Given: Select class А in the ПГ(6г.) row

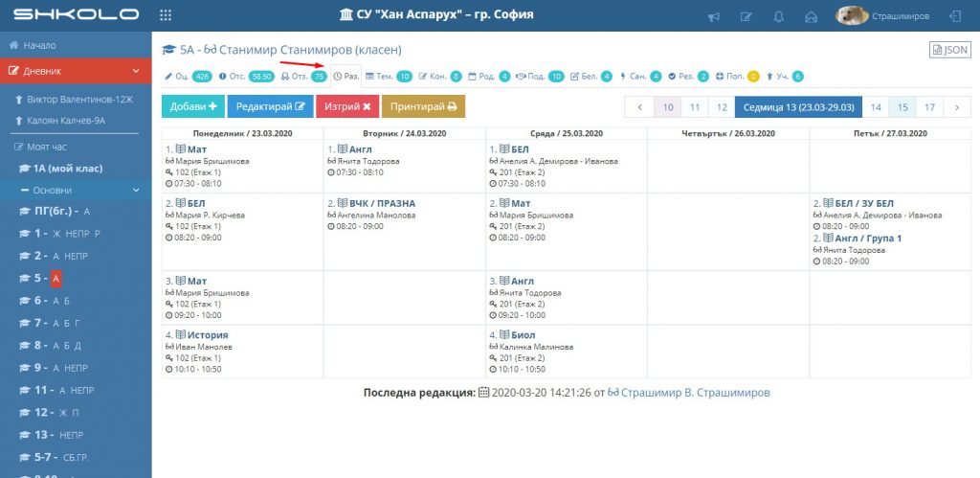Looking at the screenshot, I should click(x=87, y=212).
